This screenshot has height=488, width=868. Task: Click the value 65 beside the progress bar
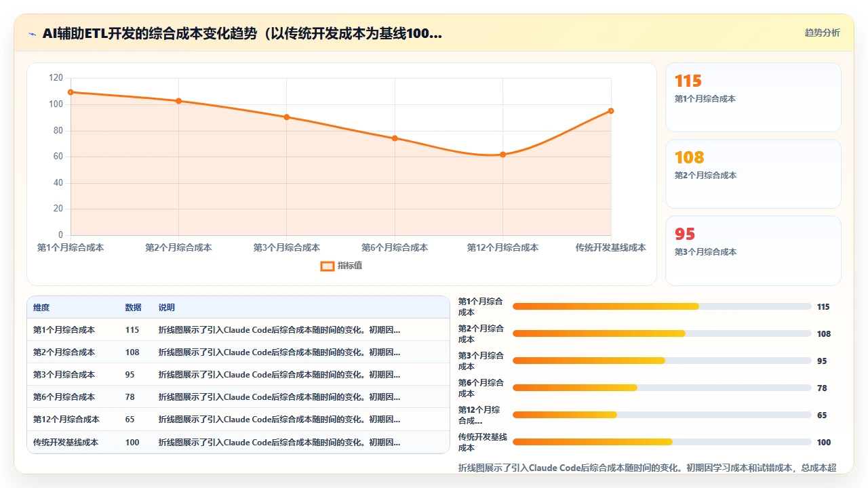click(822, 415)
